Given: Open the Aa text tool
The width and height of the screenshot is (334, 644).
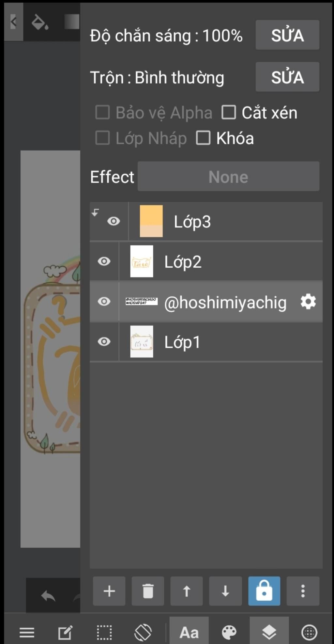Looking at the screenshot, I should (189, 632).
